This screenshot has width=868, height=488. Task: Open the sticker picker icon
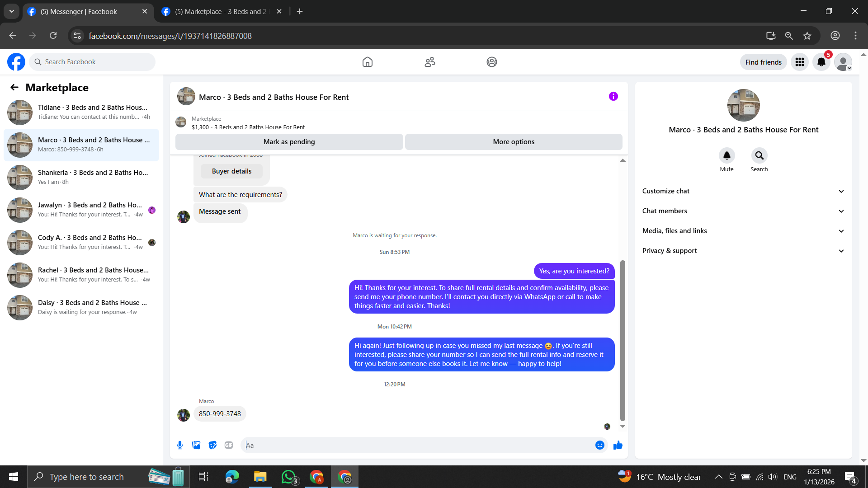212,445
